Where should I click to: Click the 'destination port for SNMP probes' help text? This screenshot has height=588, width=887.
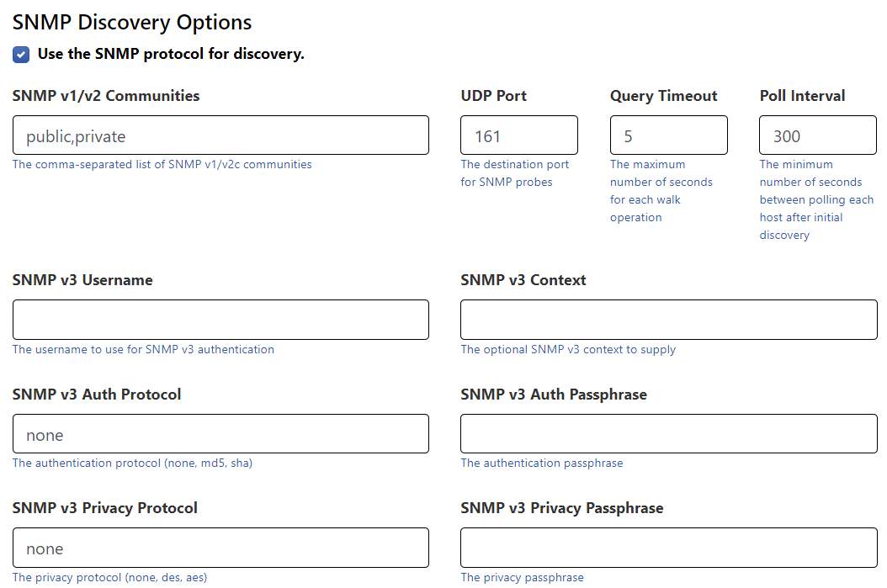tap(515, 172)
